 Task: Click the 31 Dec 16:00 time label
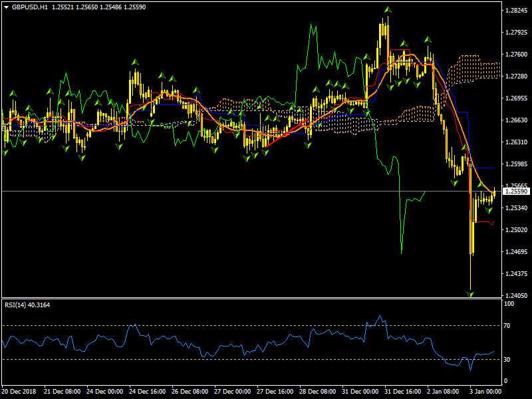400,392
